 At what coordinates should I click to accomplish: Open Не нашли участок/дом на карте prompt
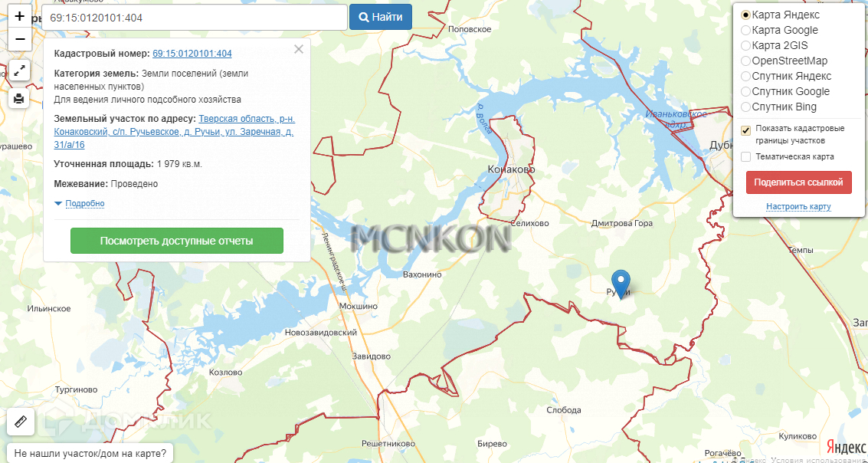[x=90, y=454]
